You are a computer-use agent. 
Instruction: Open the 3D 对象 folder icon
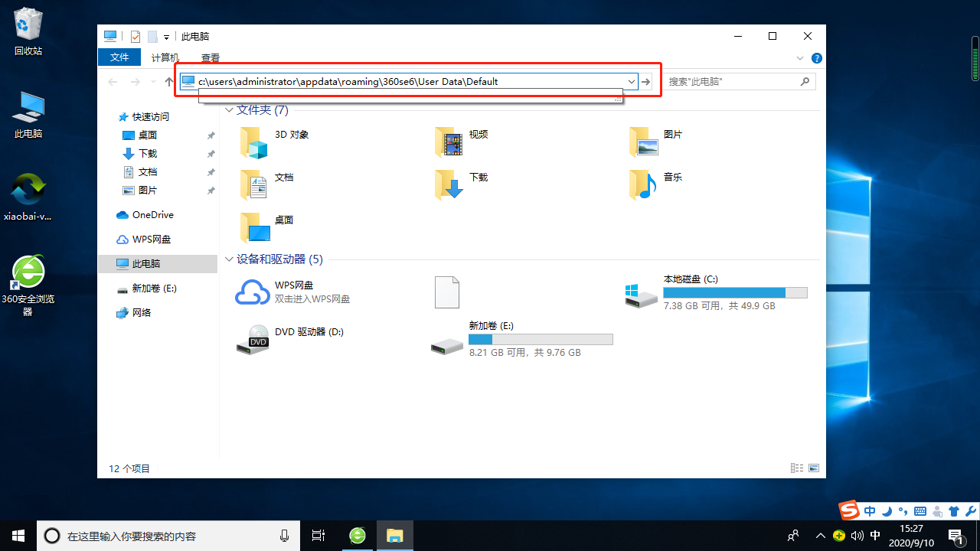[x=254, y=142]
